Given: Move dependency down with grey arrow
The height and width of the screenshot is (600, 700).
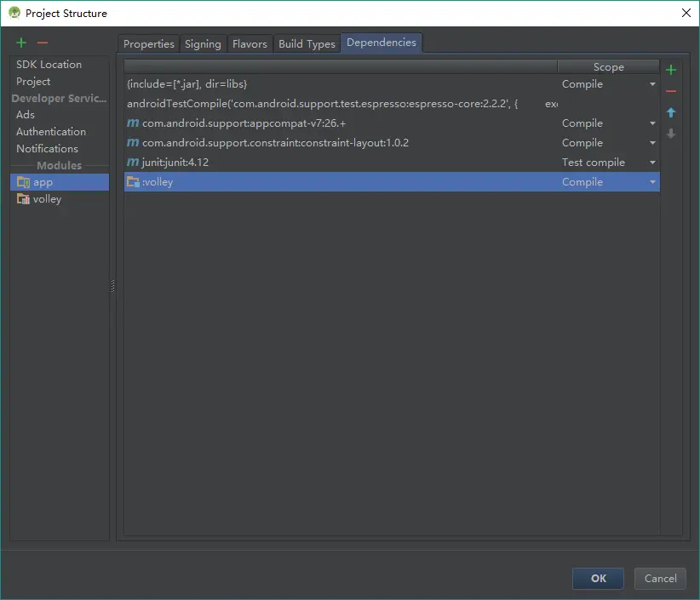Looking at the screenshot, I should [x=670, y=134].
